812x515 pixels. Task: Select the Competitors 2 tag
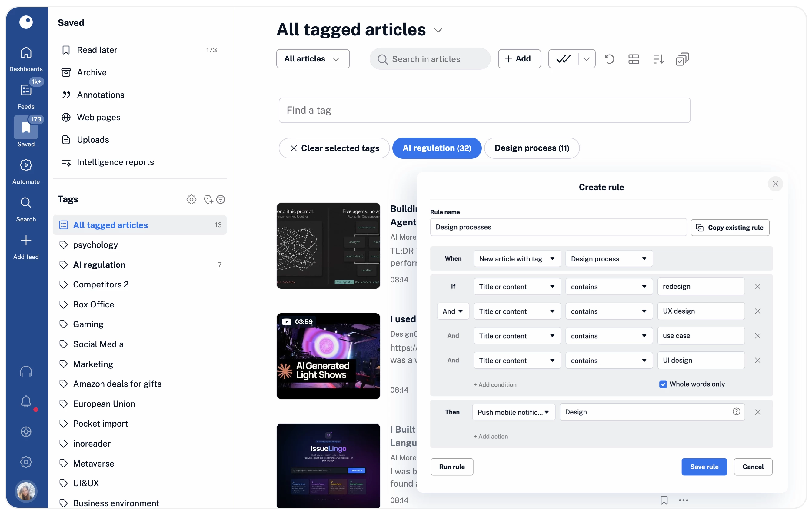click(x=101, y=285)
